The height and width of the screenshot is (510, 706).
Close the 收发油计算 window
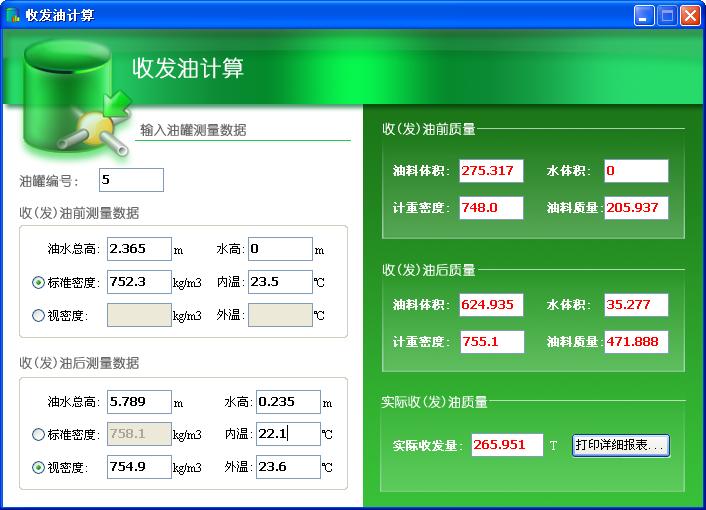tap(691, 16)
